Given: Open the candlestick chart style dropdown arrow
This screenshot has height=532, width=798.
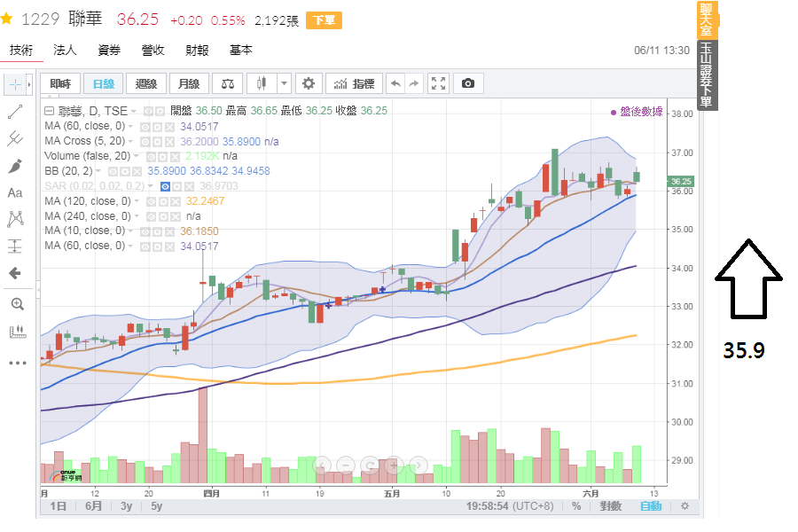Looking at the screenshot, I should (x=284, y=83).
